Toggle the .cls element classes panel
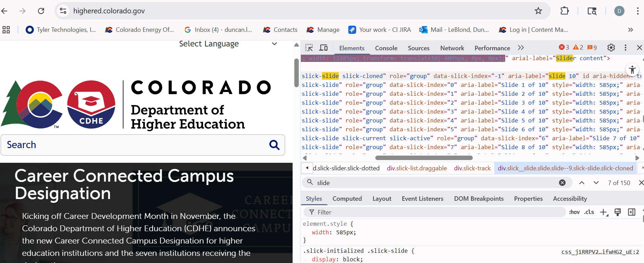 click(589, 212)
